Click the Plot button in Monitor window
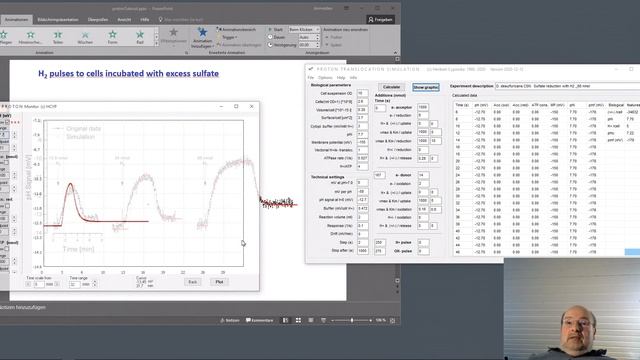 (x=219, y=282)
